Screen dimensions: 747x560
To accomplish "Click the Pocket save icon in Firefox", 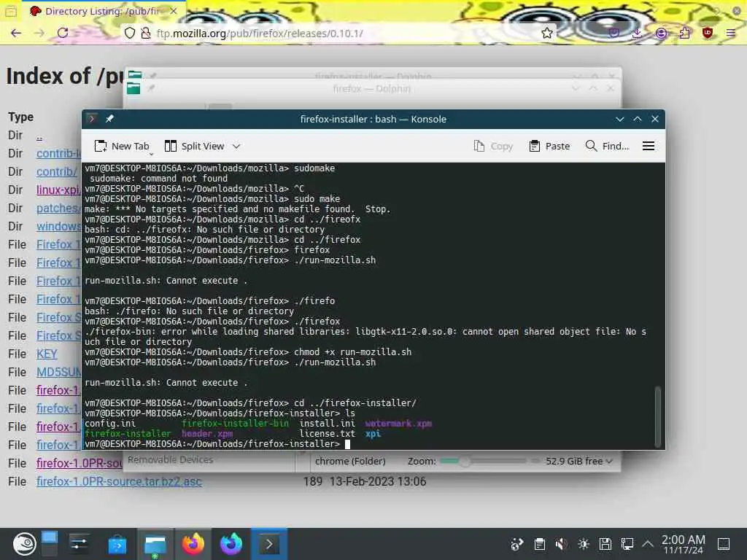I will [614, 33].
